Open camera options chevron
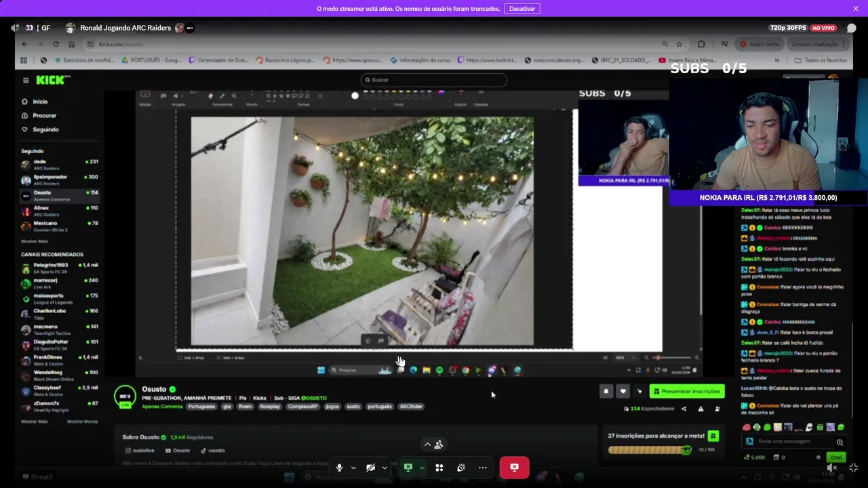The width and height of the screenshot is (868, 488). [x=384, y=468]
